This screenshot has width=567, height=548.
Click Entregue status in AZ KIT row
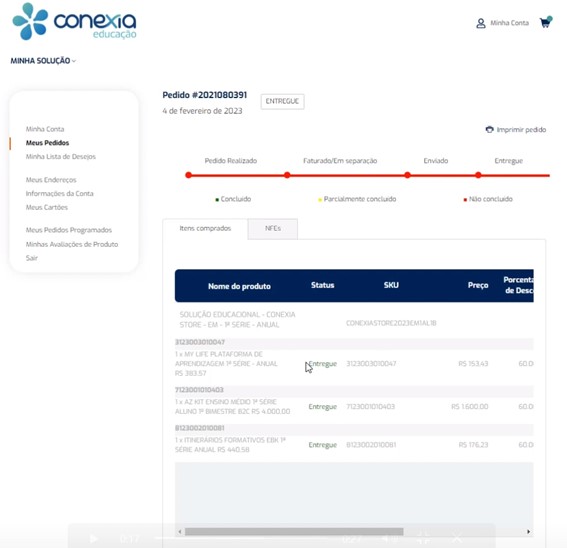pos(323,407)
